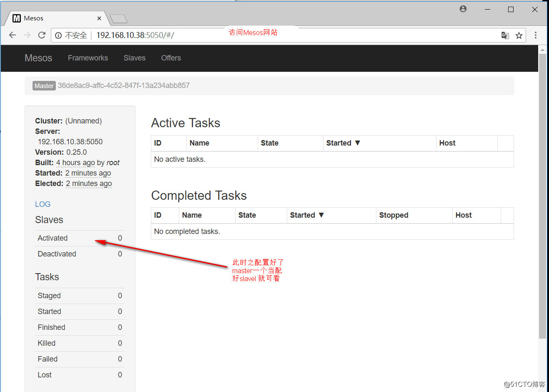Click the translate page icon
The image size is (549, 392).
tap(505, 35)
